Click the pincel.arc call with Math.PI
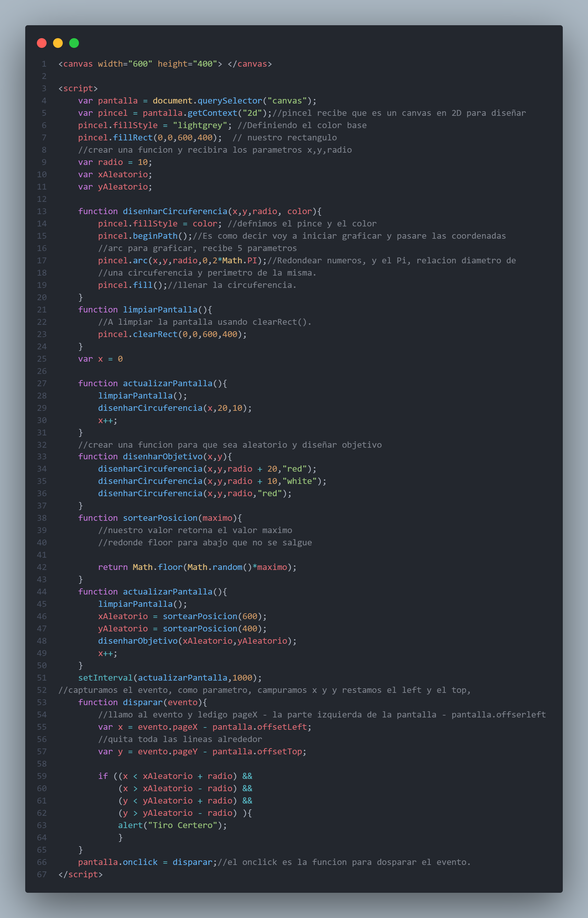This screenshot has width=588, height=918. pyautogui.click(x=182, y=260)
